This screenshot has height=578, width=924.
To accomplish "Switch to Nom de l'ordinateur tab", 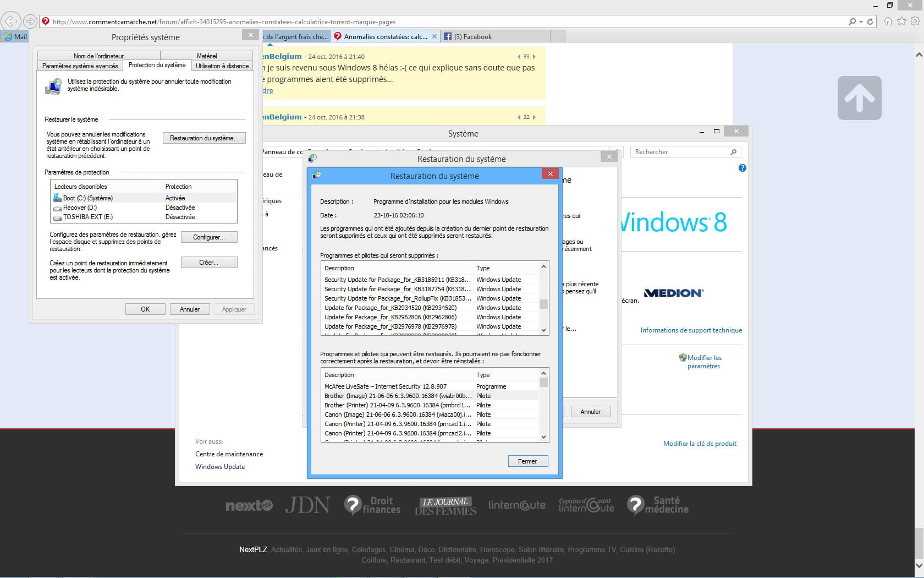I will pos(99,56).
